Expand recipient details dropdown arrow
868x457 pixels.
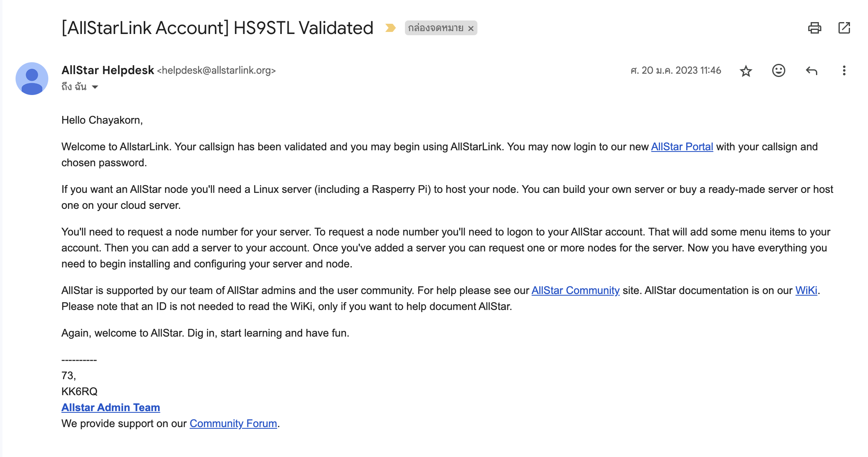point(95,87)
